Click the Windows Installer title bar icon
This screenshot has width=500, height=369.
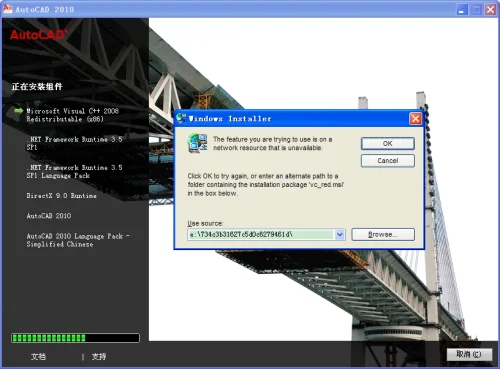[181, 118]
